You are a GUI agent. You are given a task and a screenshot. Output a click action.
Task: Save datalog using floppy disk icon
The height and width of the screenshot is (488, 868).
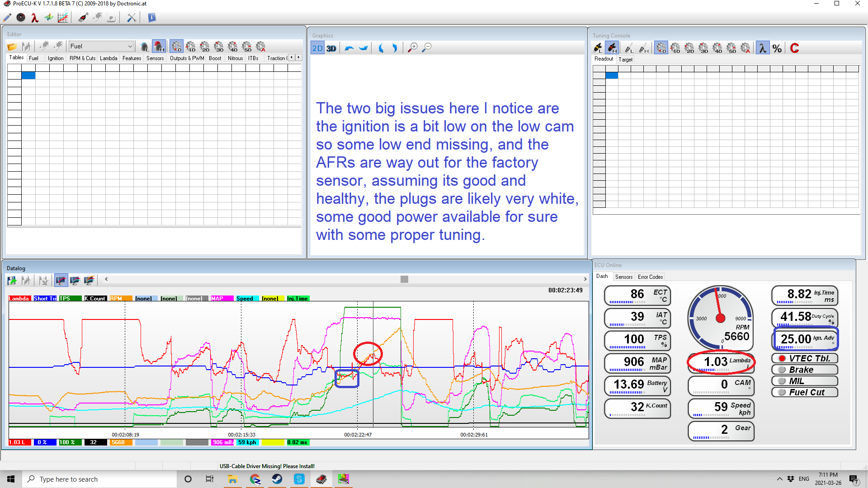(12, 281)
